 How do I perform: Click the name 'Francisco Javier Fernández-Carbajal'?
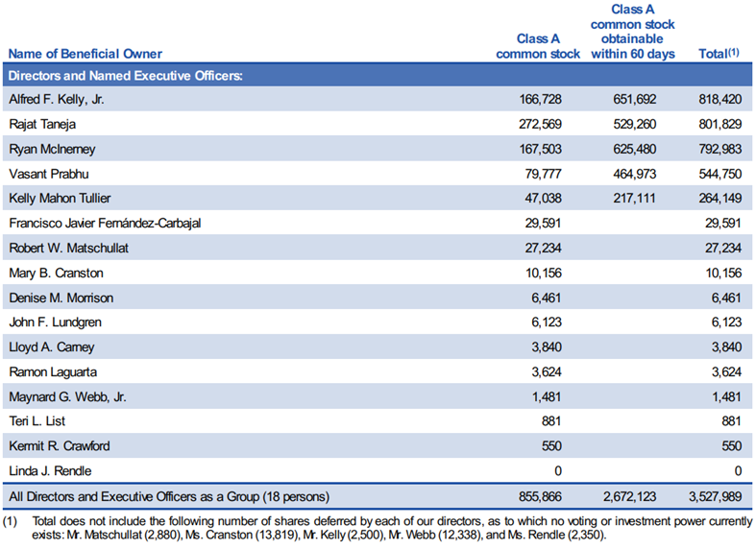click(x=105, y=224)
